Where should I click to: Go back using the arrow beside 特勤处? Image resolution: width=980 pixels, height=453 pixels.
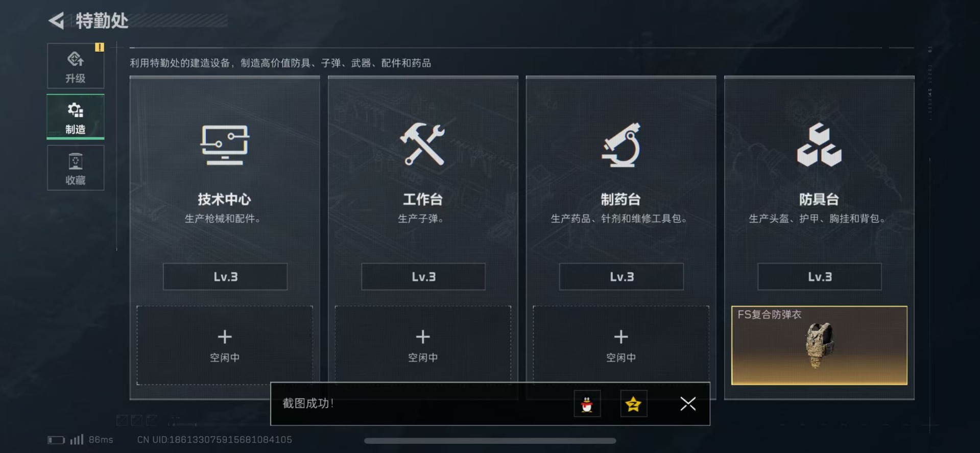[x=56, y=21]
